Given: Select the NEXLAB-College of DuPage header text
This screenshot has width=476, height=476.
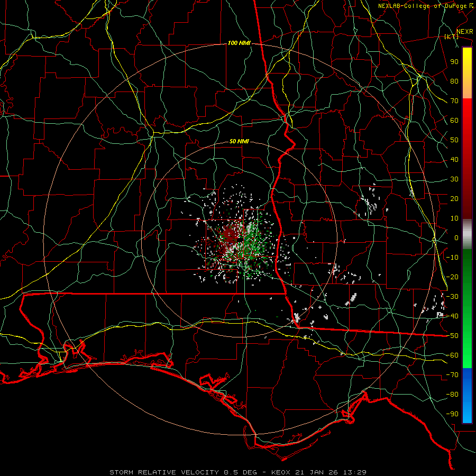Looking at the screenshot, I should pyautogui.click(x=422, y=6).
